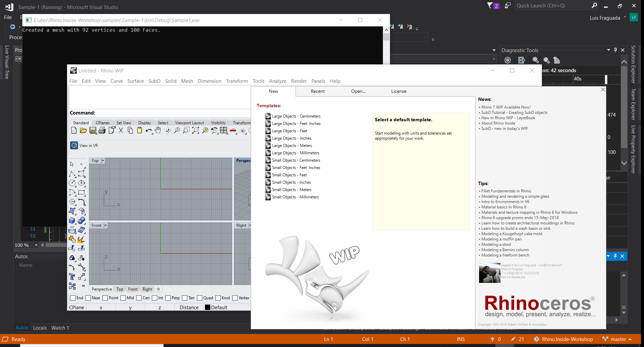The height and width of the screenshot is (347, 644).
Task: Click the Zoom Extents icon
Action: 196,131
